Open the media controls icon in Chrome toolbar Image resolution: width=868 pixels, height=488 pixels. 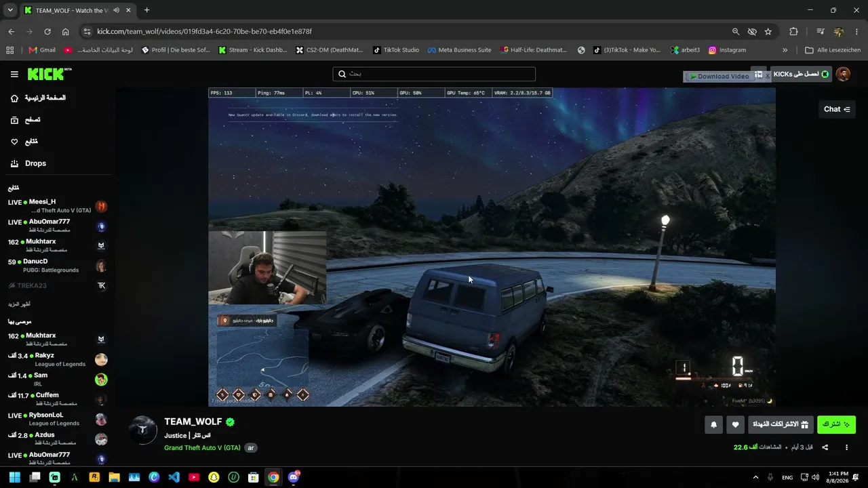click(x=821, y=31)
